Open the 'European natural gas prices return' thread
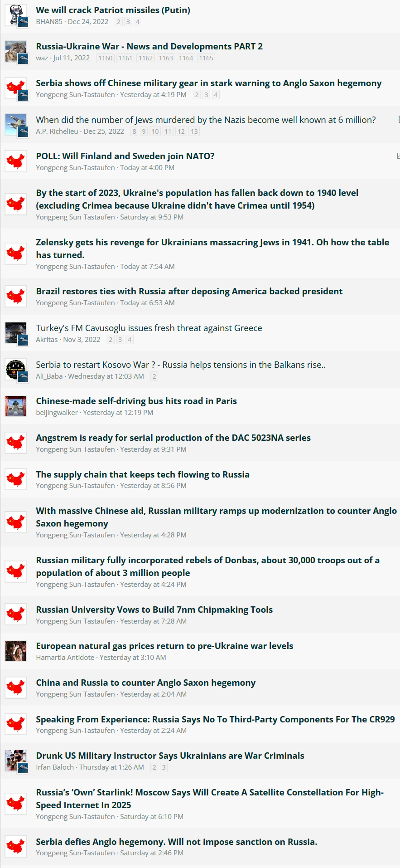 (164, 646)
